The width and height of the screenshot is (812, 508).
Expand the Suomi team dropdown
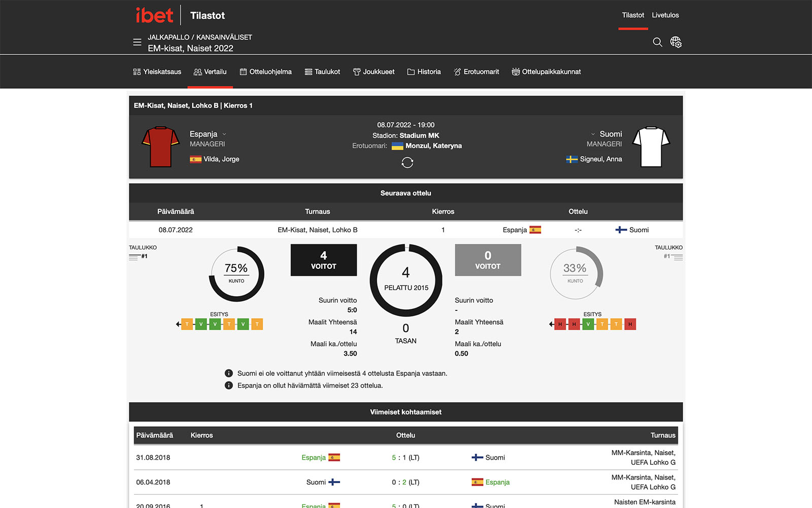coord(593,134)
